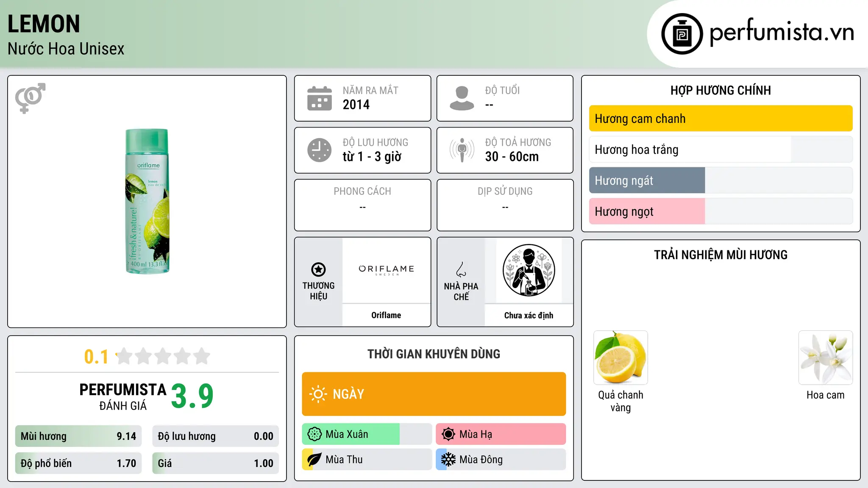Click the sillage value 30 - 60cm

tap(512, 157)
